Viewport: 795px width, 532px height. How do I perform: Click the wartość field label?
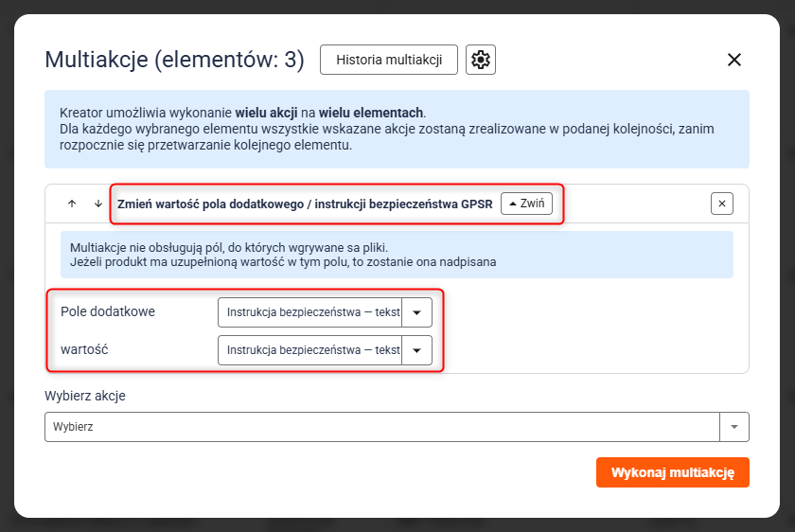[x=84, y=349]
